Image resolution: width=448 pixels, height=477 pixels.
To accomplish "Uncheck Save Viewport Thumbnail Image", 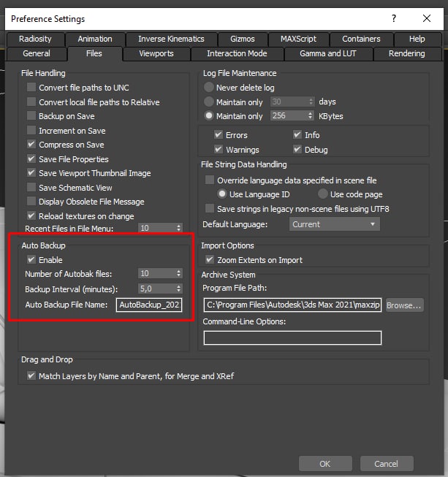I will (31, 173).
